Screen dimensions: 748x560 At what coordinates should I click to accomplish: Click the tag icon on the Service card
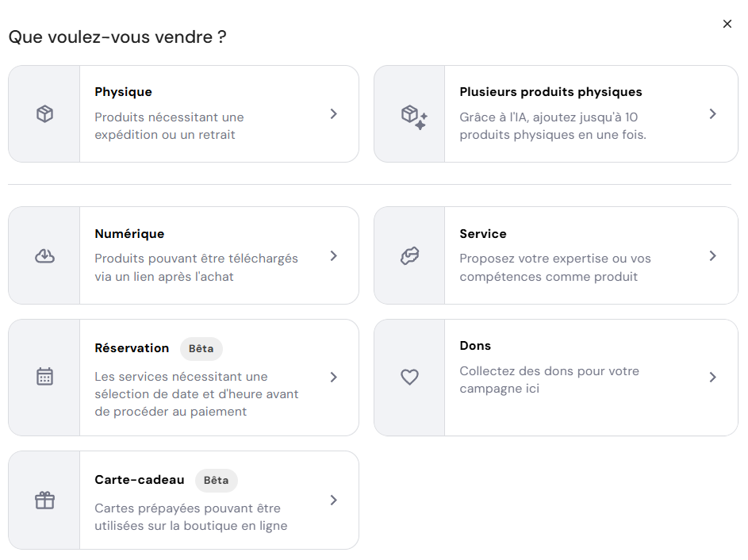(x=409, y=255)
